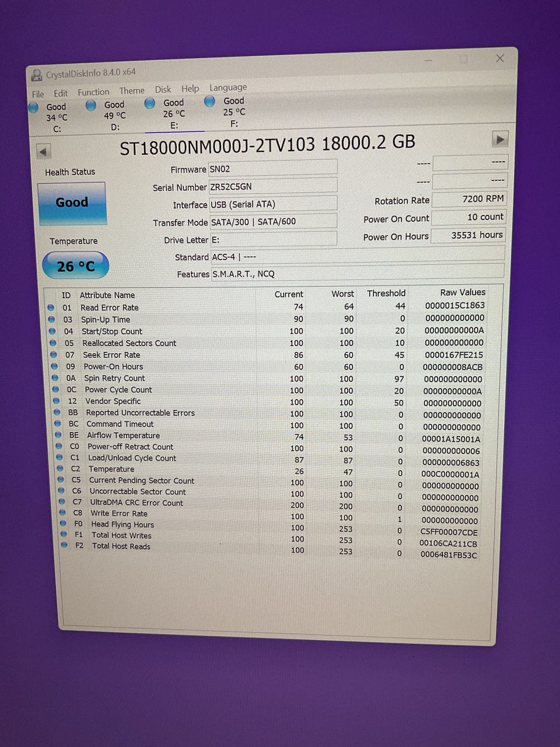Click status dot for Power Cycle Count

click(55, 389)
